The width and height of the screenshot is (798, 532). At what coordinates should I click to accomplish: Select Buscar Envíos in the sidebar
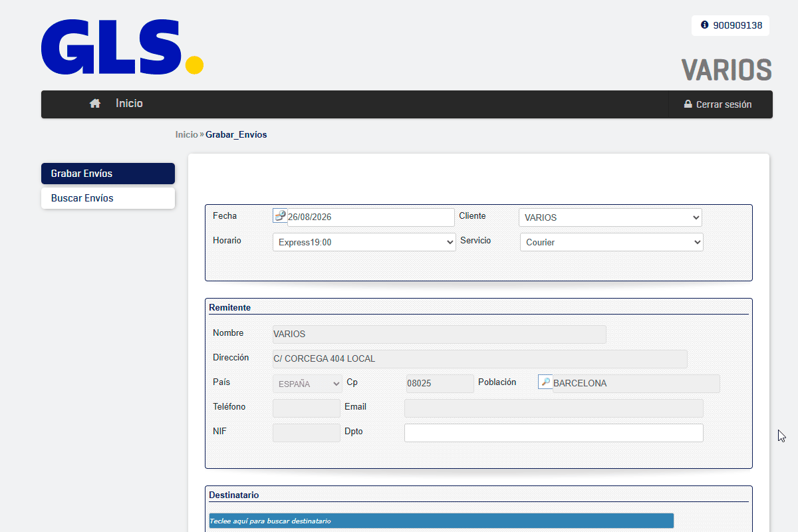tap(108, 198)
